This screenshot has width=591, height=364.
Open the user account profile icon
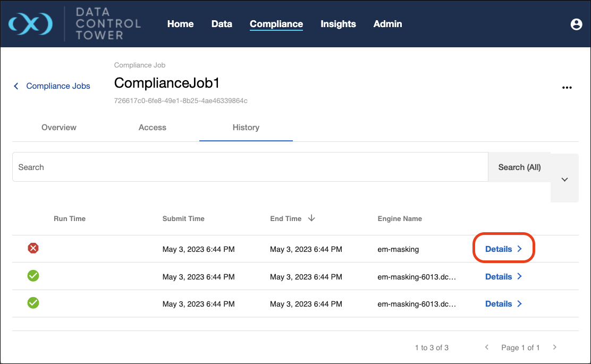click(x=576, y=24)
